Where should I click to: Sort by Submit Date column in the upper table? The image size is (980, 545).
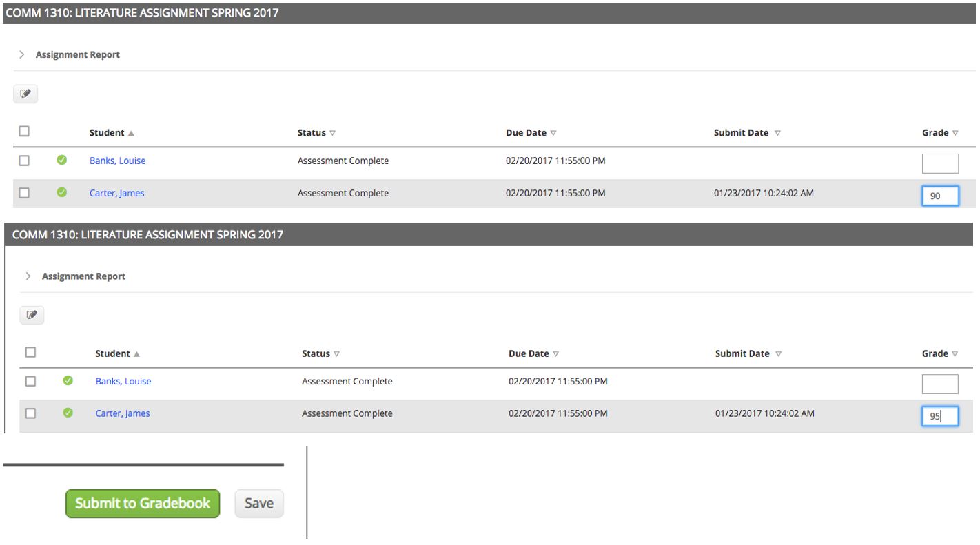point(747,133)
